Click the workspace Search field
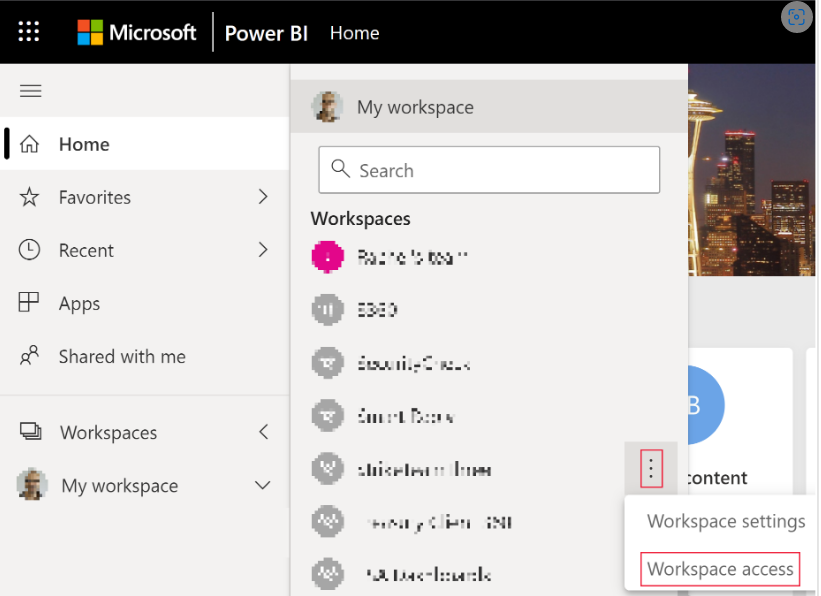This screenshot has height=596, width=821. tap(489, 170)
